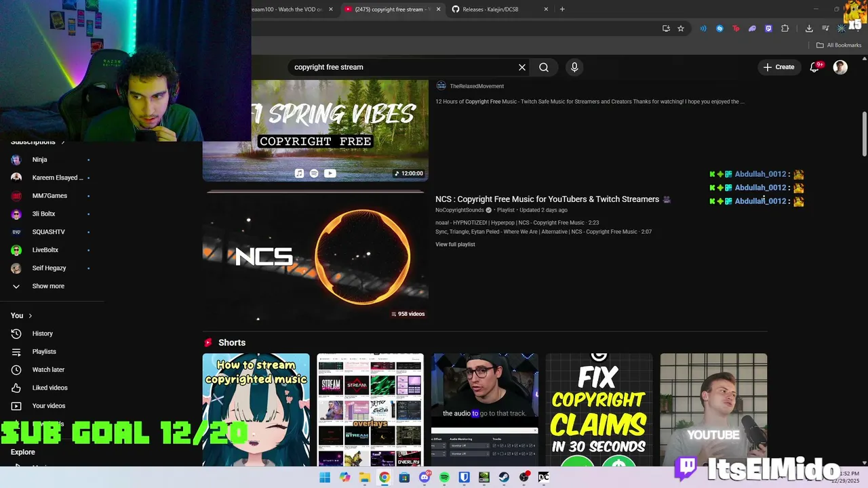Open the Chrome extensions puzzle menu

[x=785, y=28]
